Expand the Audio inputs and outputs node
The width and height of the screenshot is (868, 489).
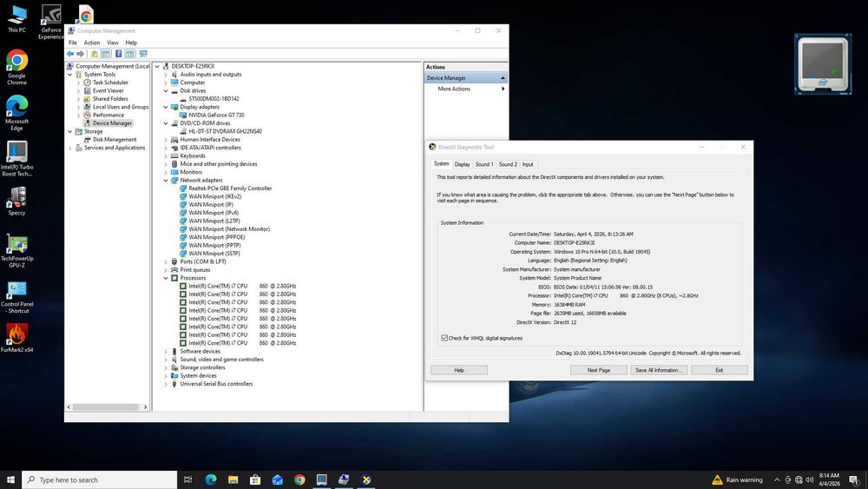pyautogui.click(x=166, y=74)
